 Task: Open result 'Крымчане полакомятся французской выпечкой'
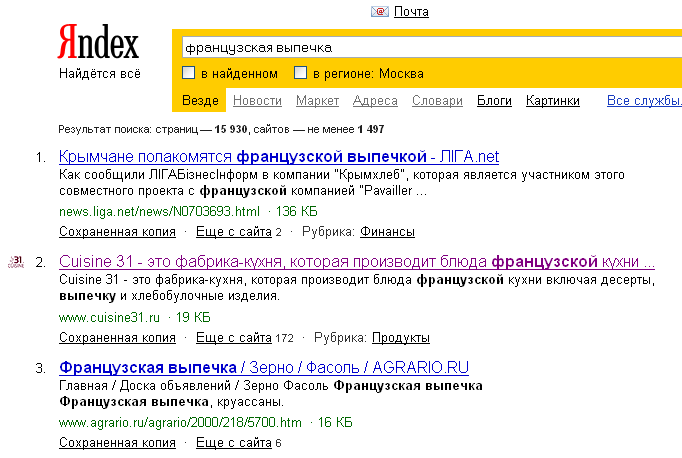click(x=279, y=157)
